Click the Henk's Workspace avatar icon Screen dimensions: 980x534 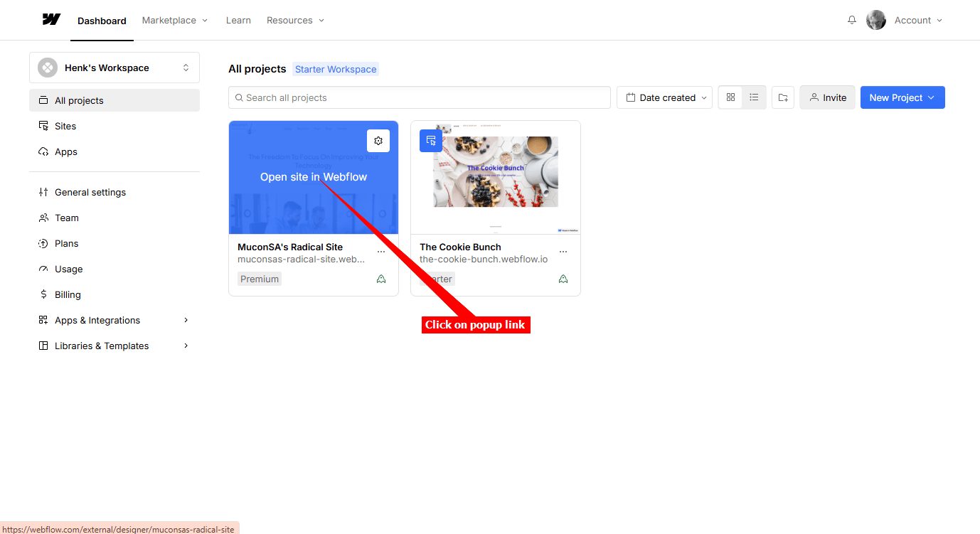[x=48, y=68]
